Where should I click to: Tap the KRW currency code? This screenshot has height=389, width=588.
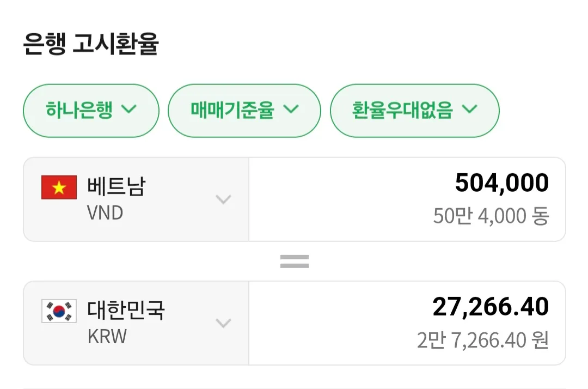point(107,337)
